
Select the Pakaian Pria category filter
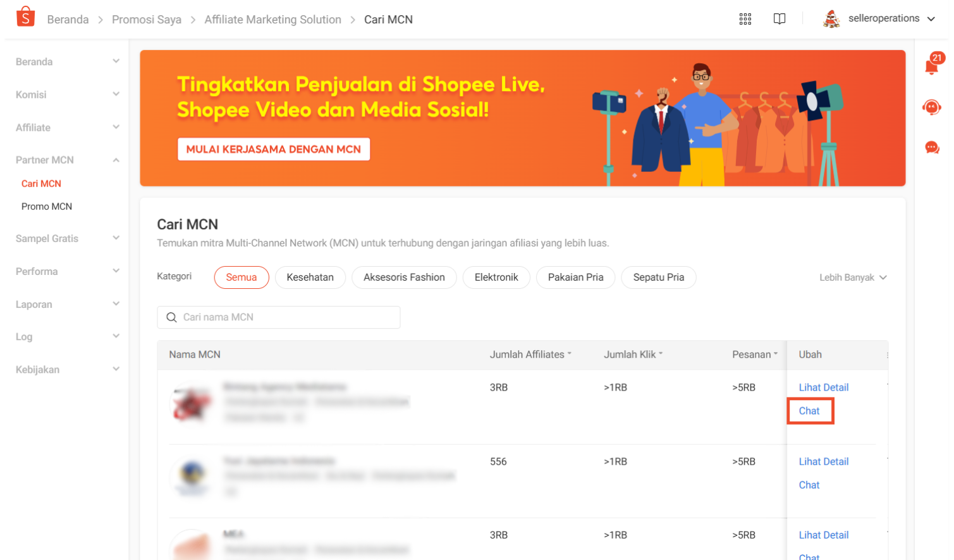coord(575,277)
